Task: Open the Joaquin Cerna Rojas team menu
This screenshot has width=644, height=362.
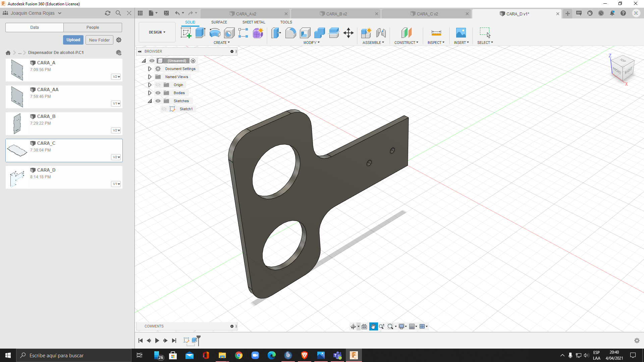Action: [33, 13]
